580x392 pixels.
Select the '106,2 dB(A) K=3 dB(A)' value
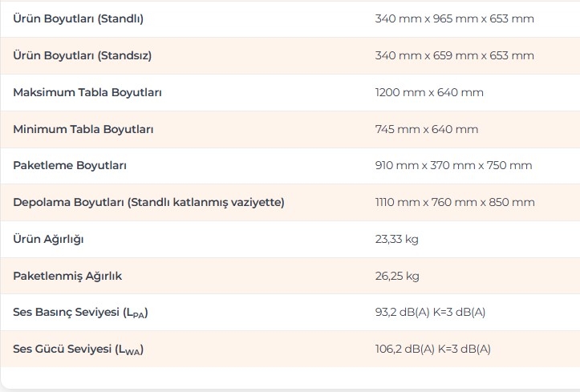tap(432, 350)
